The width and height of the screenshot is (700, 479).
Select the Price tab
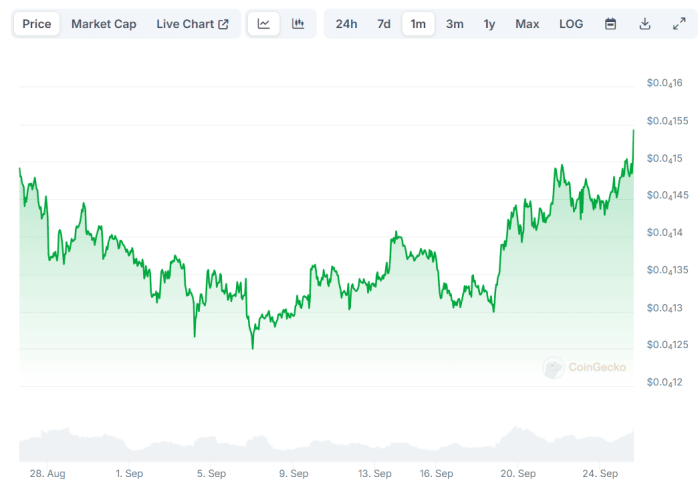(37, 24)
